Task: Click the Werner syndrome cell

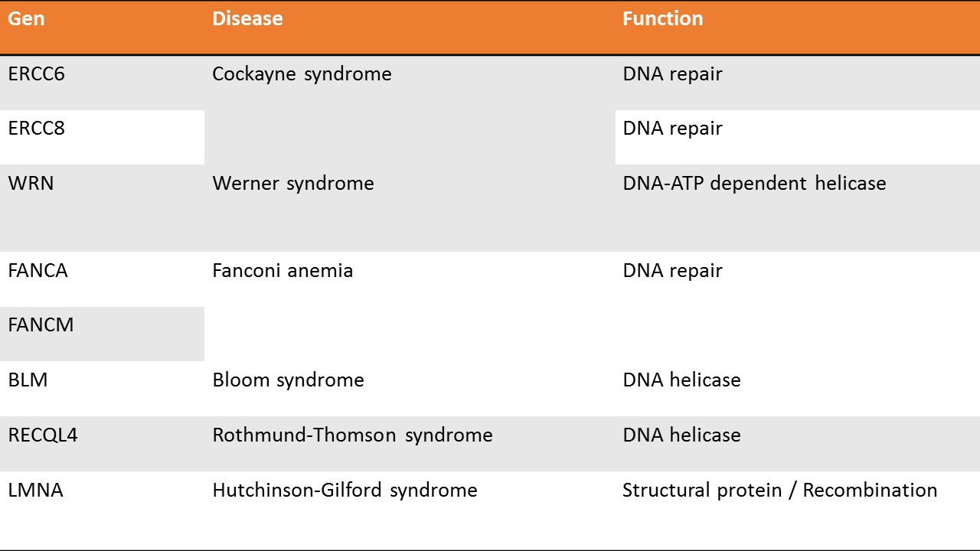Action: (410, 208)
